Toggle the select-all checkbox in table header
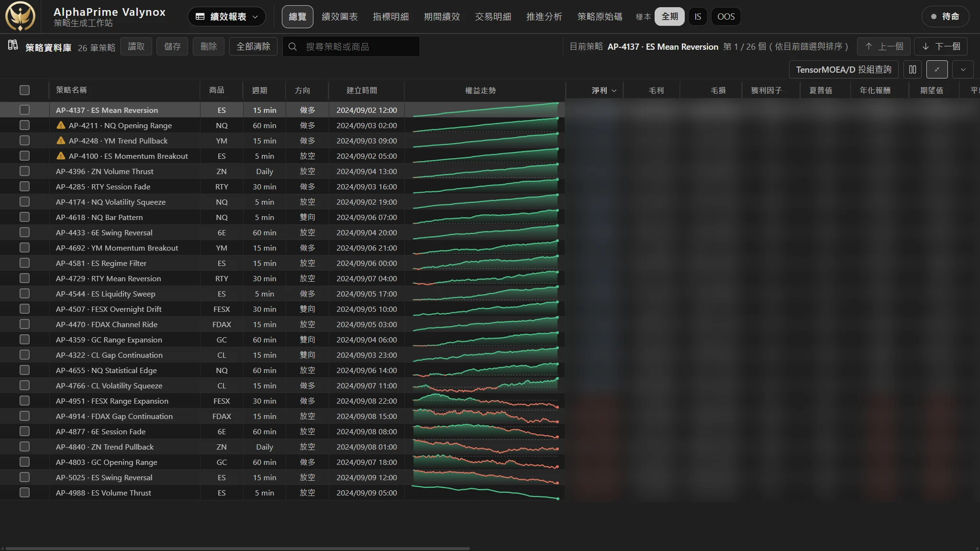The height and width of the screenshot is (551, 980). pyautogui.click(x=24, y=90)
